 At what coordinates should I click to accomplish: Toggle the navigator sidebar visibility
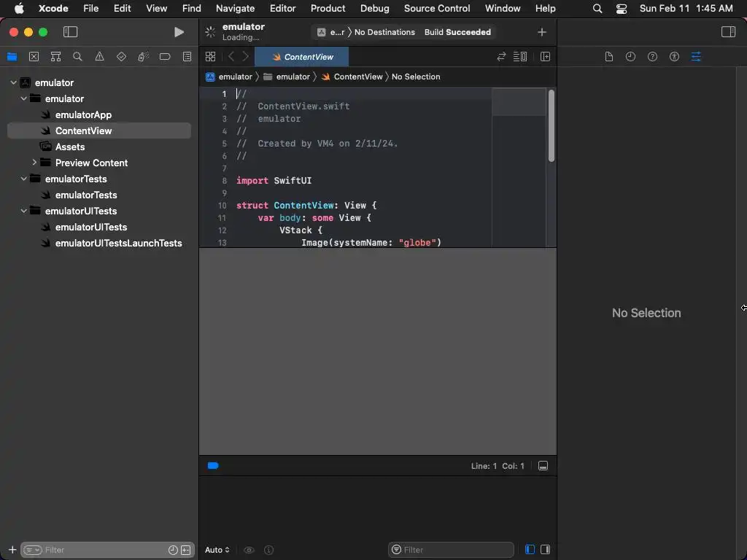coord(70,32)
